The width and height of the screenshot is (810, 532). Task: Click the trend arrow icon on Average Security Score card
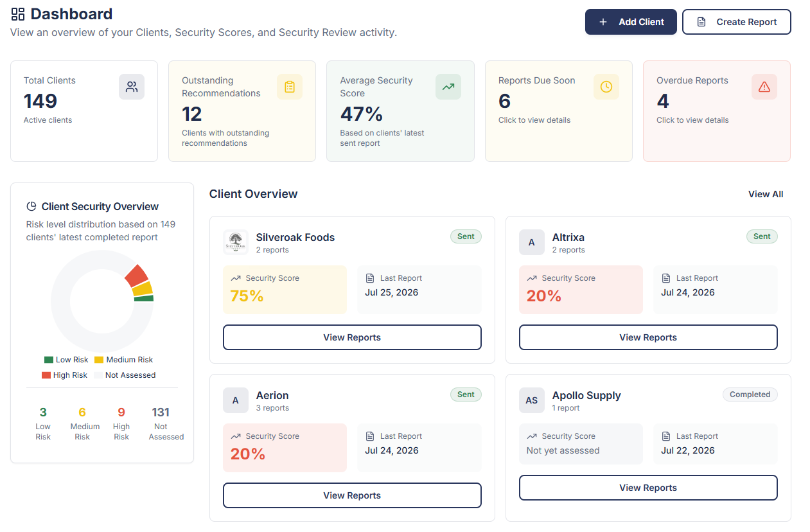(448, 87)
